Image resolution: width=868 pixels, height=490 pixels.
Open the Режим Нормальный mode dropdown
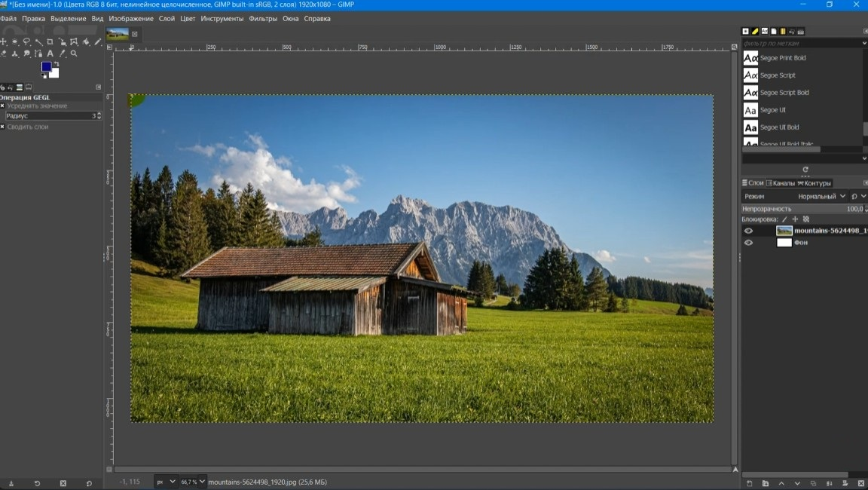coord(795,197)
